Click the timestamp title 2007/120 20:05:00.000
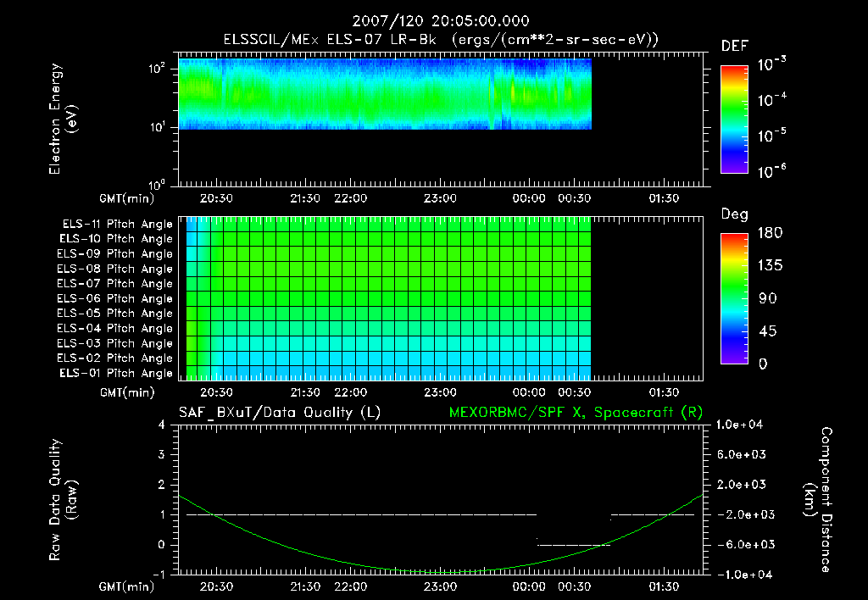The width and height of the screenshot is (868, 600). click(441, 21)
